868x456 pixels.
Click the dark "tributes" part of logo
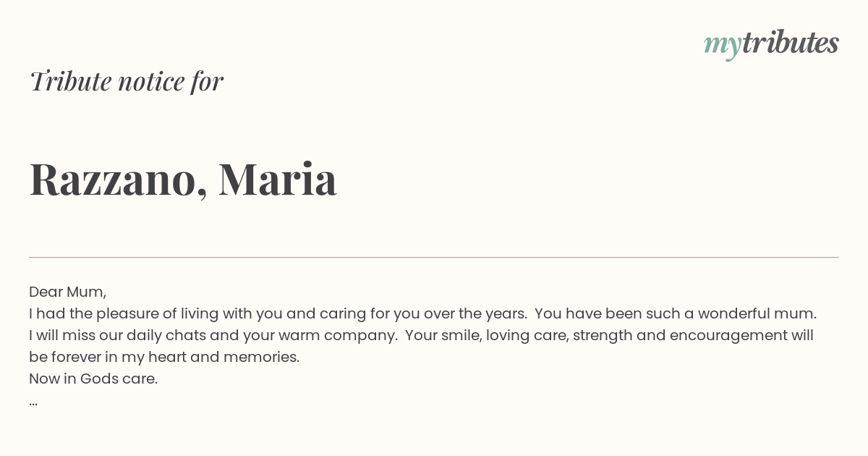pos(790,43)
